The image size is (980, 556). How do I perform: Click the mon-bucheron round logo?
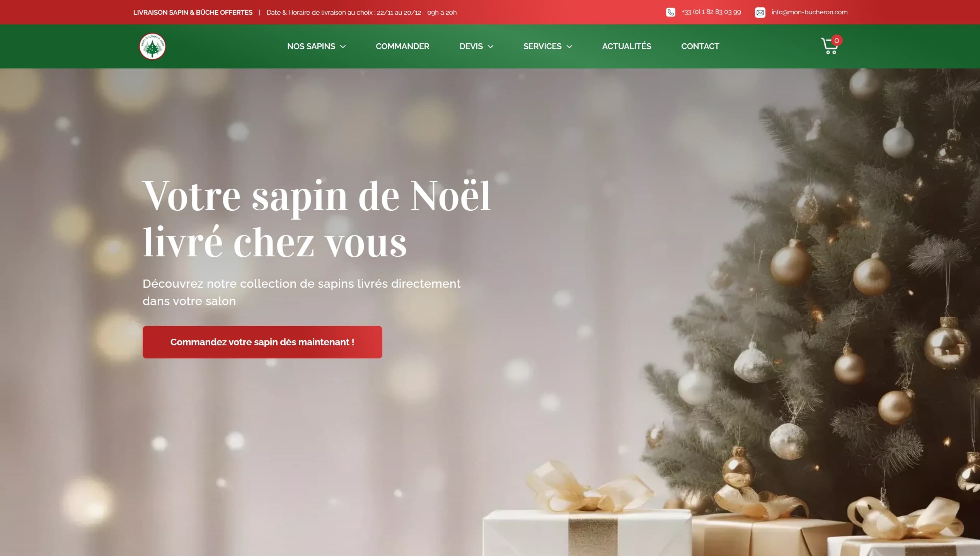pyautogui.click(x=152, y=46)
